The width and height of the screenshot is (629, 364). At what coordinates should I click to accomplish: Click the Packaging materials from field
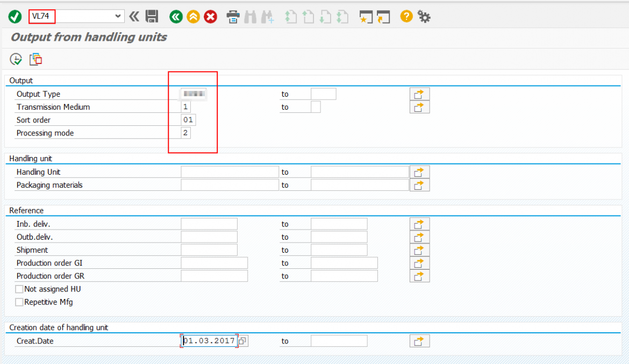230,185
